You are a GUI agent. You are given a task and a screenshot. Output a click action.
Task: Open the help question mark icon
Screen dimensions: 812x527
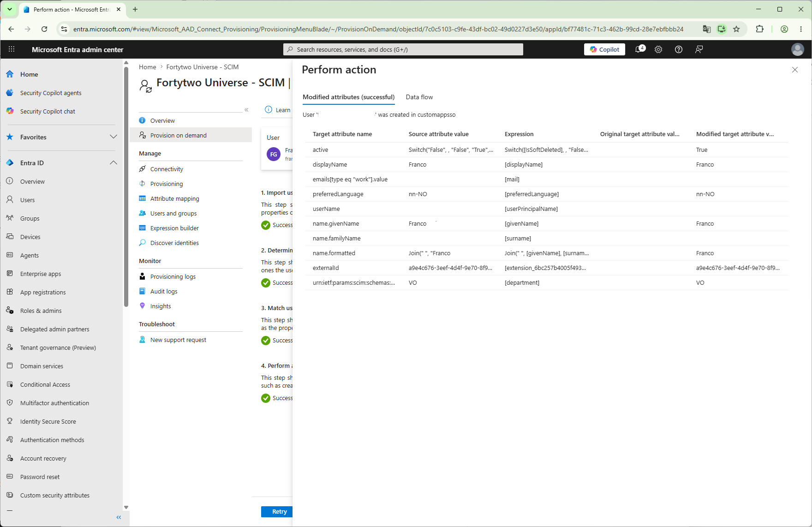point(679,49)
